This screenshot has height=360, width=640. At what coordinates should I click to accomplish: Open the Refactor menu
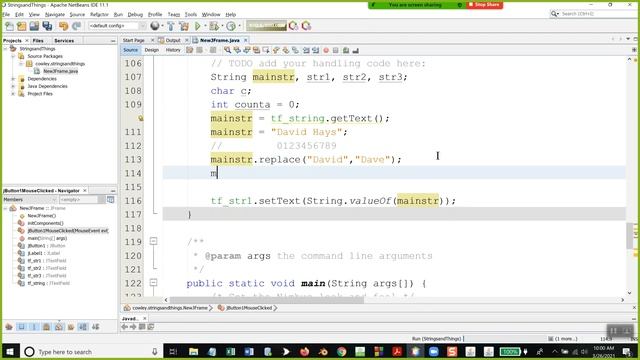pos(99,14)
